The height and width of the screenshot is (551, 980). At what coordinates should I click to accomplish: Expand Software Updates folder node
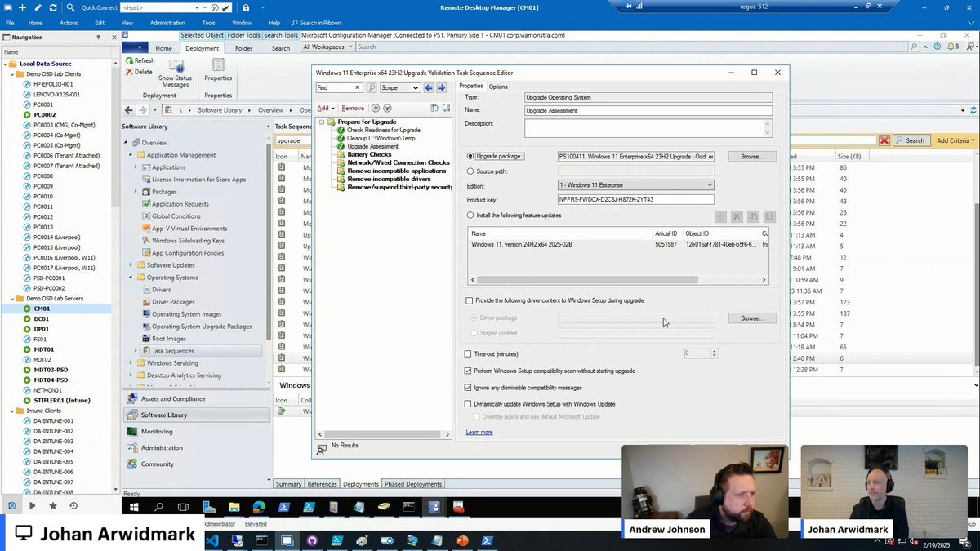tap(130, 264)
